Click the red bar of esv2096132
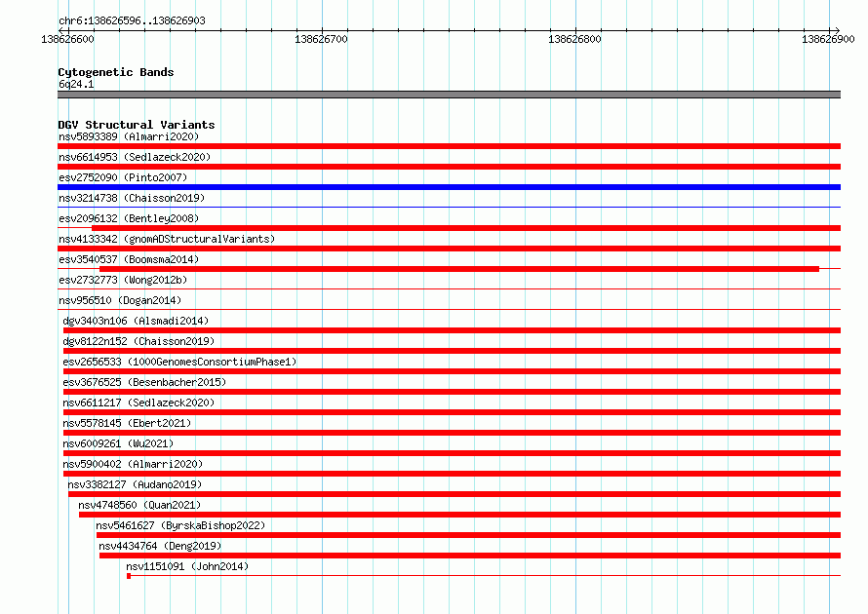 pos(466,228)
